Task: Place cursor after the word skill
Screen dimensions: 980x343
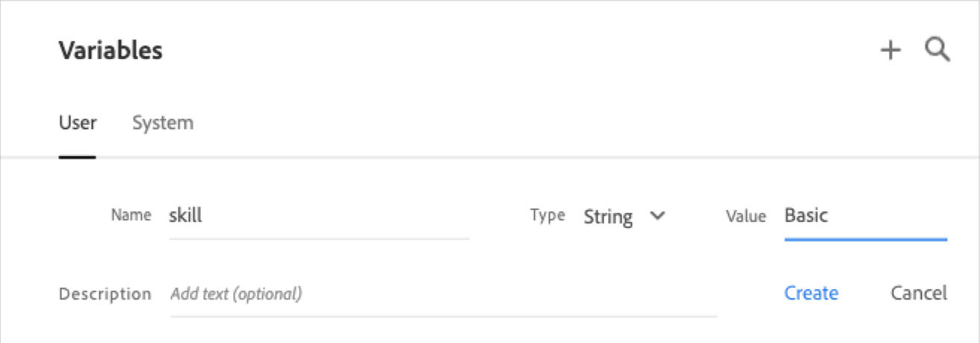Action: pos(204,217)
